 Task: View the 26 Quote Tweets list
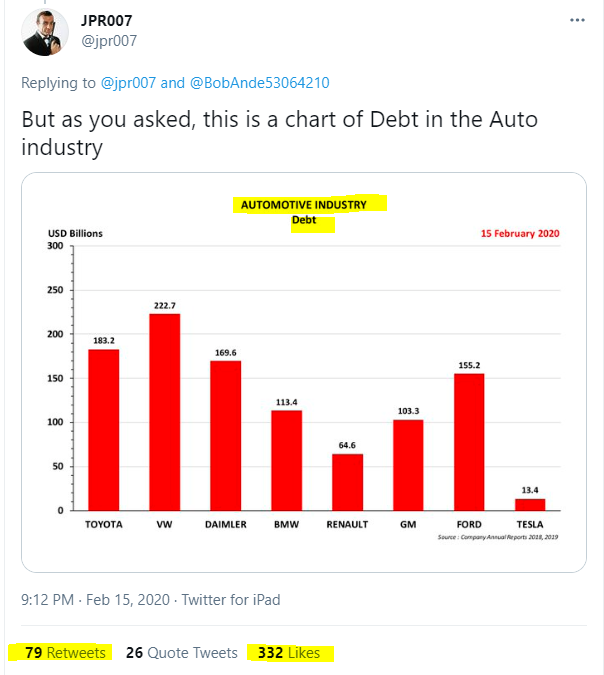(x=182, y=653)
